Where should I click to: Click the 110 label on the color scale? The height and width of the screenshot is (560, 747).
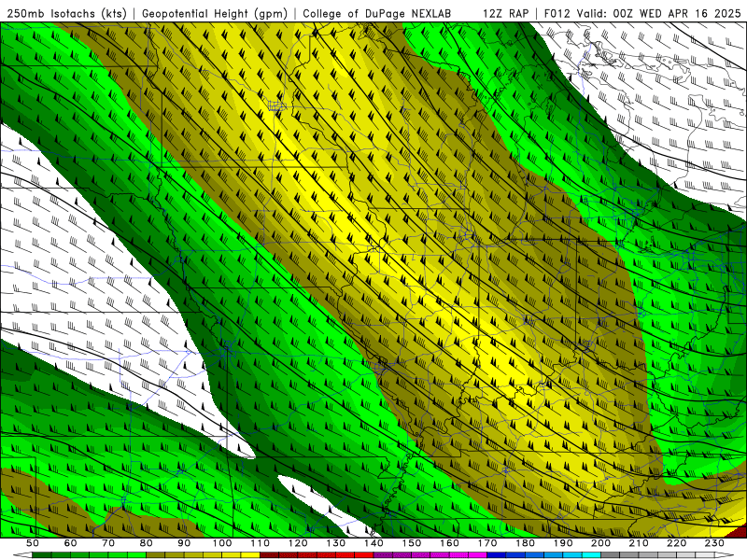261,543
